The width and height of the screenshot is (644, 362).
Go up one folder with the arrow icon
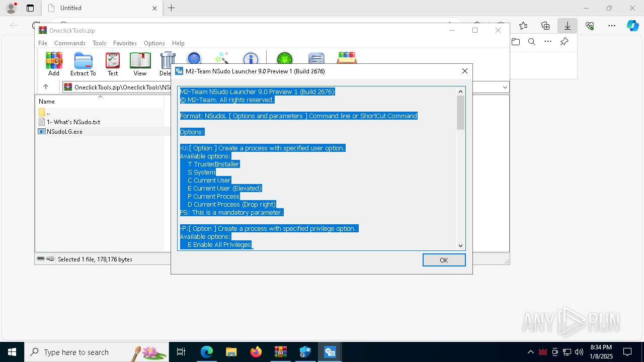click(x=46, y=87)
